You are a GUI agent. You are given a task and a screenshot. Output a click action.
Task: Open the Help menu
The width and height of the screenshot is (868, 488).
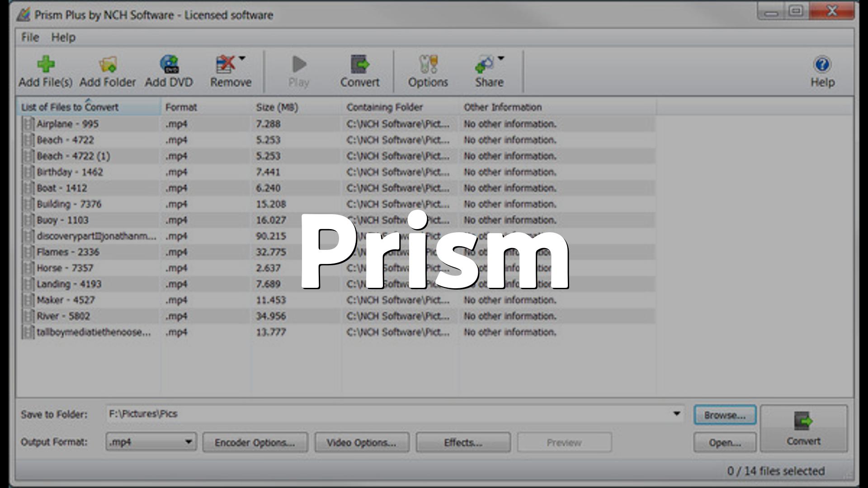point(63,38)
